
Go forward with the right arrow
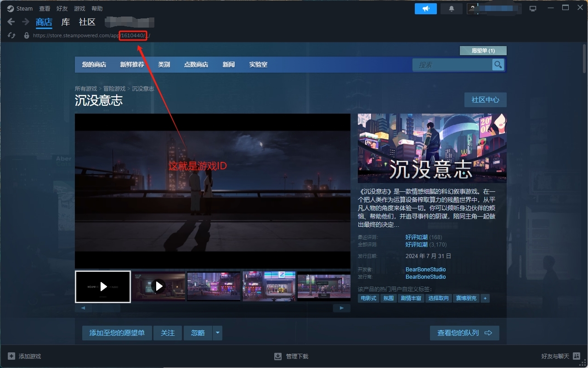[26, 22]
